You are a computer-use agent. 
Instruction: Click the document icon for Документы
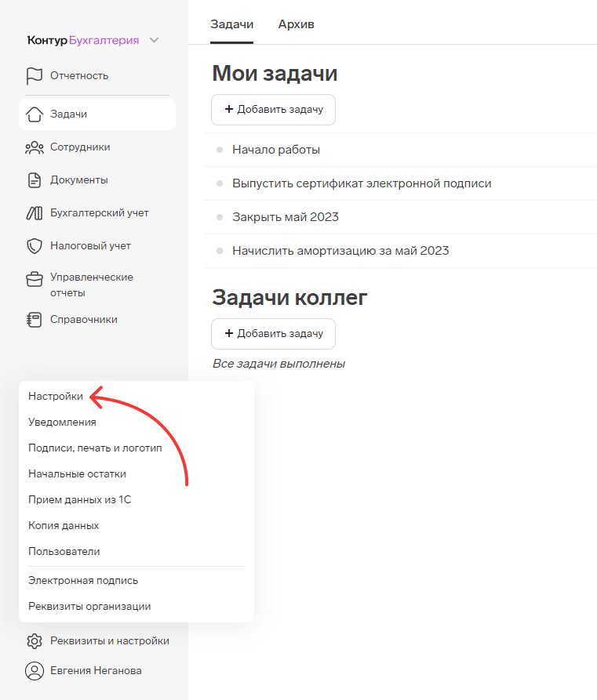(34, 180)
